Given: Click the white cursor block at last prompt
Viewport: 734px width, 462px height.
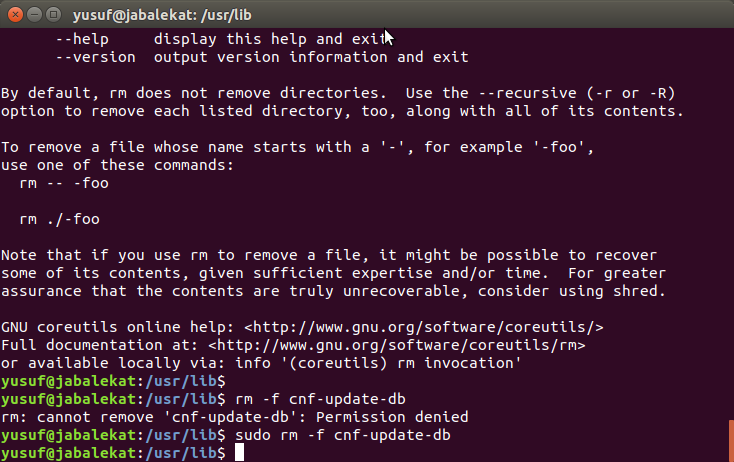Looking at the screenshot, I should pyautogui.click(x=239, y=453).
